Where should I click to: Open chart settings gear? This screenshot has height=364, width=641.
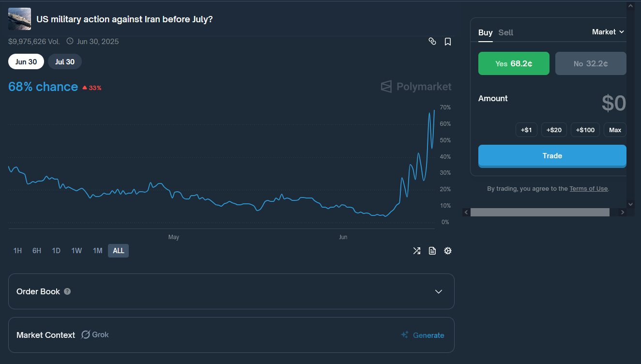tap(448, 251)
